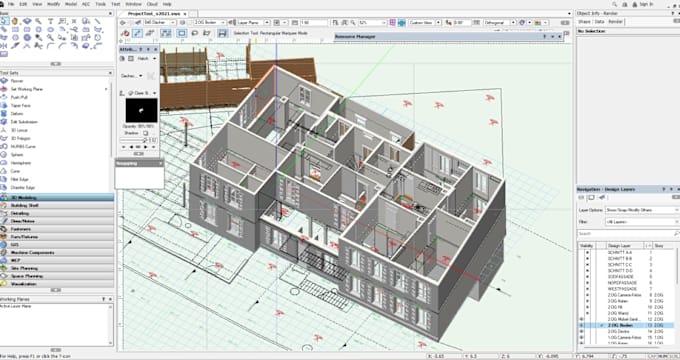Open the AEC menu
680x360 pixels.
tap(86, 4)
